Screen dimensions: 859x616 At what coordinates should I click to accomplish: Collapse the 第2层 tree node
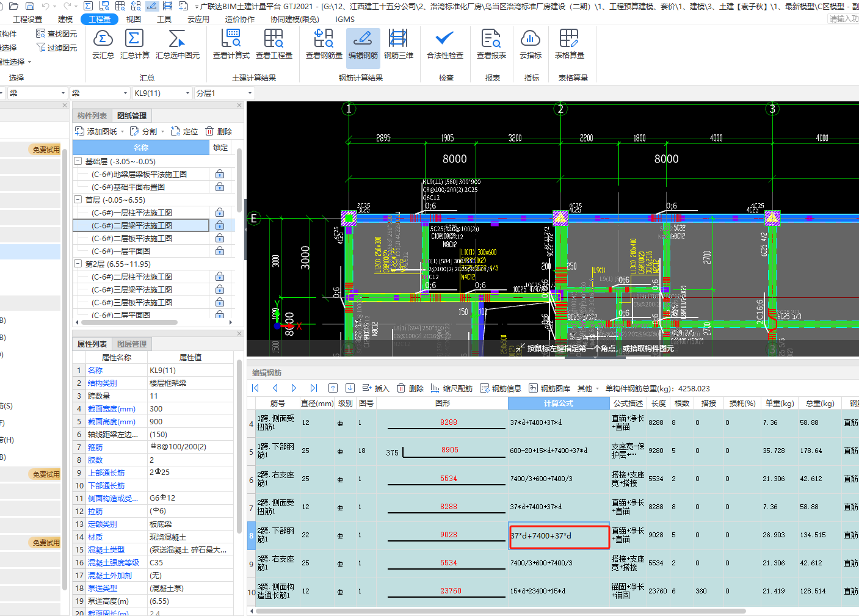coord(78,264)
